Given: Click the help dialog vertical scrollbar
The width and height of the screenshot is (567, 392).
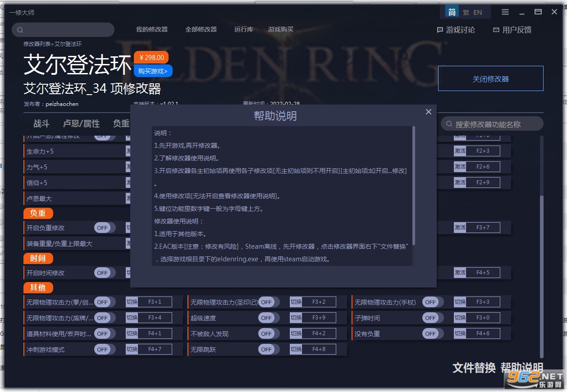Looking at the screenshot, I should click(414, 186).
